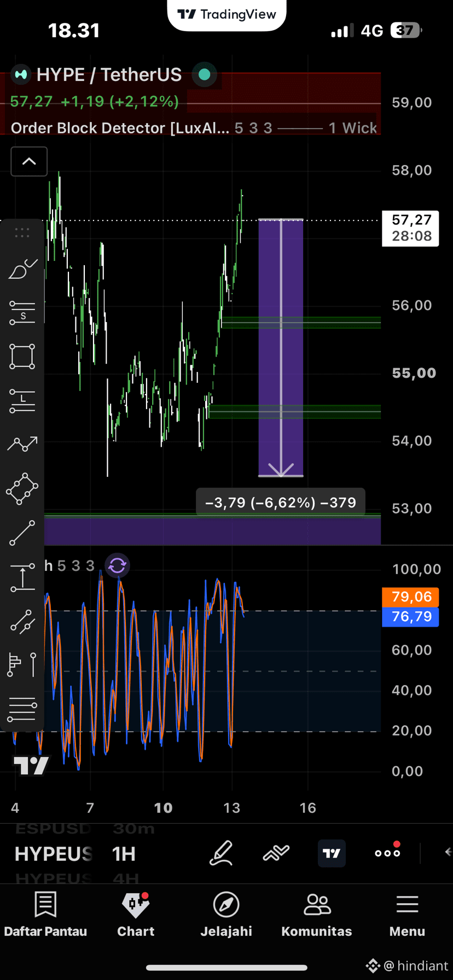Tap the green market status dot
The height and width of the screenshot is (980, 453).
pyautogui.click(x=205, y=74)
